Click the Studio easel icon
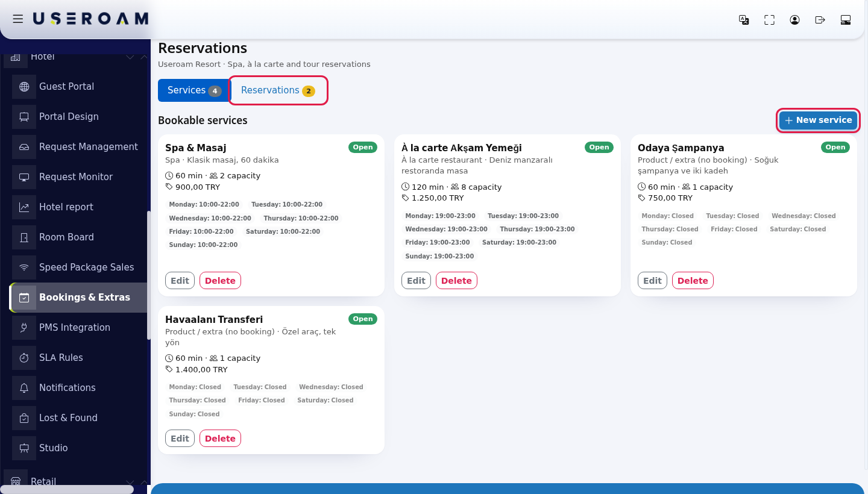This screenshot has width=868, height=494. point(24,448)
